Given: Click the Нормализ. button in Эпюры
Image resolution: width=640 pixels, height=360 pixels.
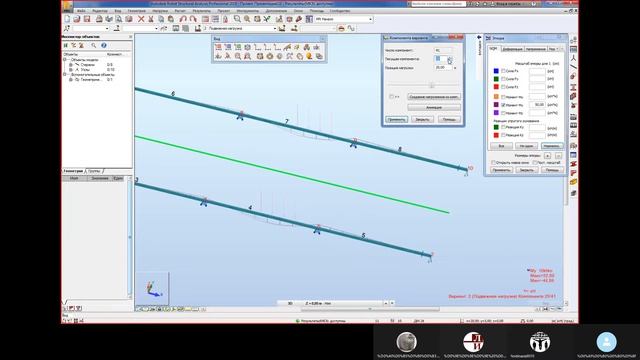Looking at the screenshot, I should coord(552,146).
